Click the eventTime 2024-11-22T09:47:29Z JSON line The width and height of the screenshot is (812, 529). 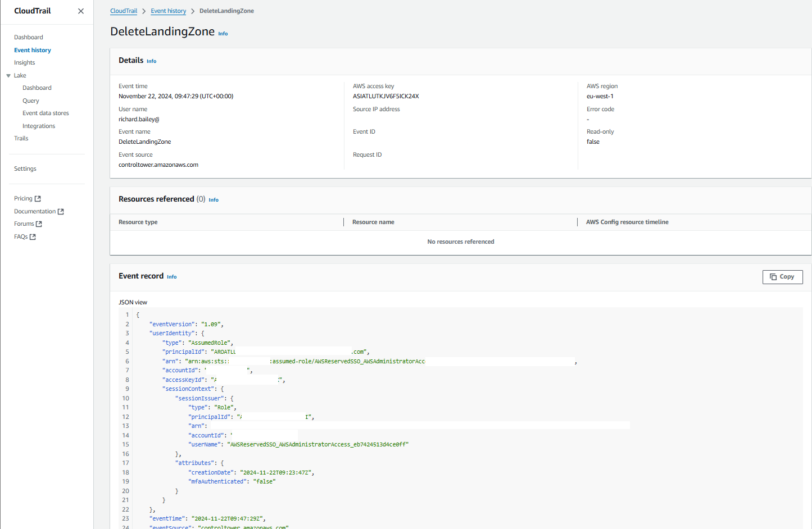(207, 519)
